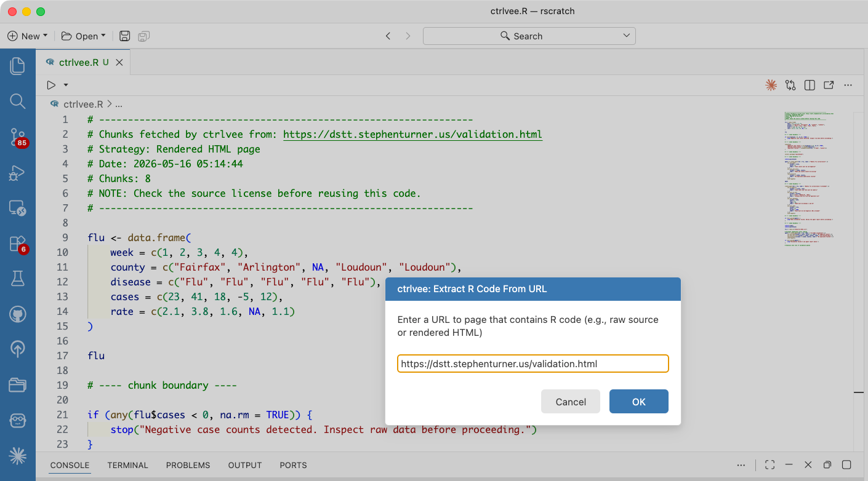Open the Run and Debug view

[17, 173]
